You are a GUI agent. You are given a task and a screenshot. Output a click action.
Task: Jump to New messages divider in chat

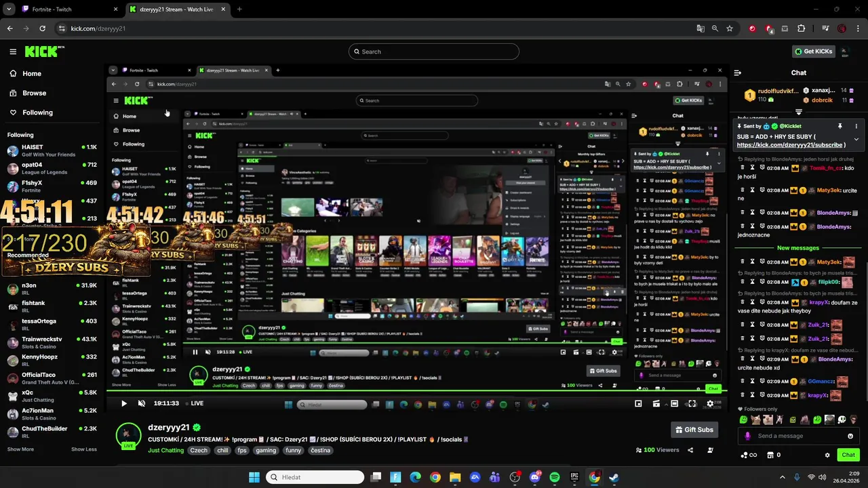pos(797,248)
